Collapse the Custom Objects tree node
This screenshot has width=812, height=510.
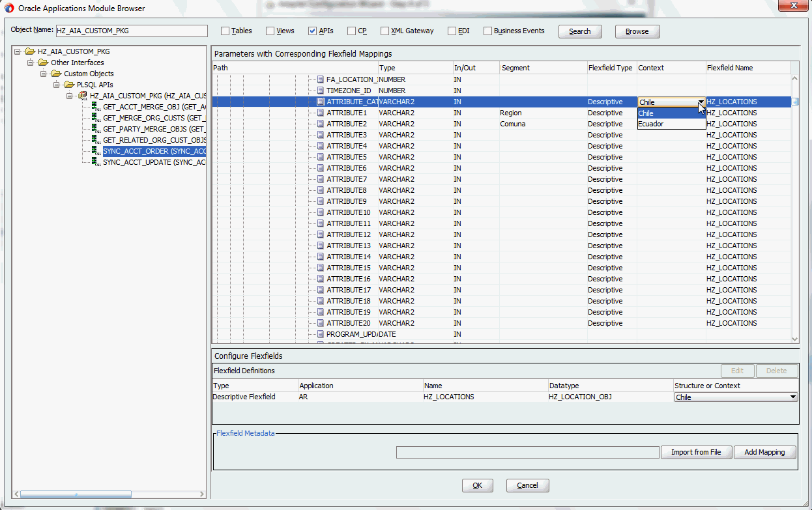click(x=44, y=74)
